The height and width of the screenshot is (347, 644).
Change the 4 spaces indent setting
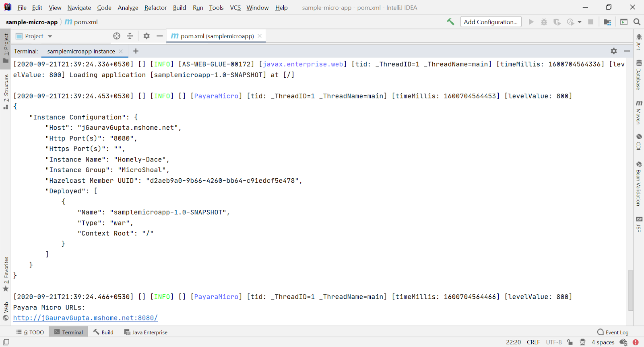click(x=603, y=342)
